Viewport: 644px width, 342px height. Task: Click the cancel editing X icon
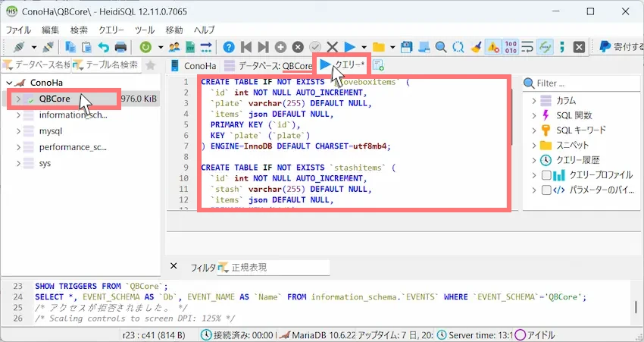pyautogui.click(x=333, y=47)
